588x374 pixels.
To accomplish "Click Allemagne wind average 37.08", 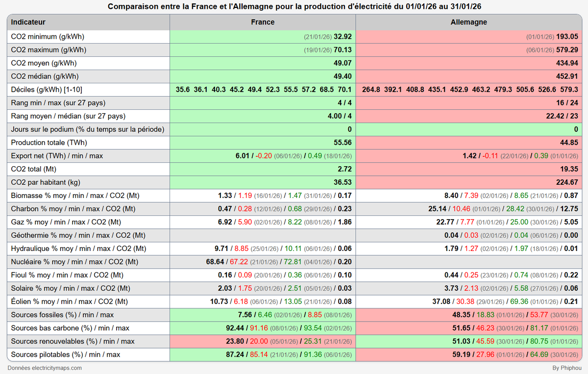I will pyautogui.click(x=441, y=301).
